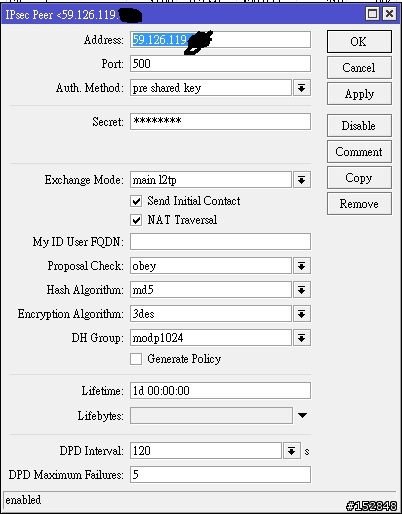Click the OK button
This screenshot has height=514, width=402.
pos(359,42)
